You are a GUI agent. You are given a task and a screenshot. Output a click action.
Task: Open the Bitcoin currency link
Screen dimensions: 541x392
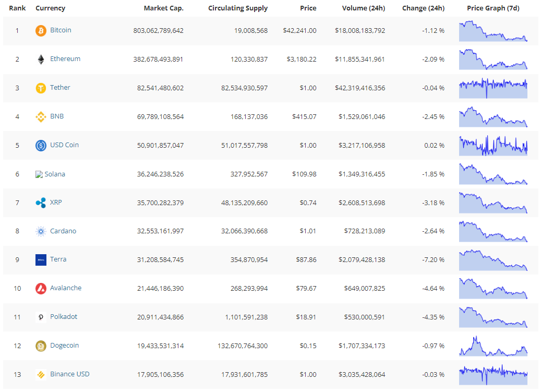click(61, 30)
